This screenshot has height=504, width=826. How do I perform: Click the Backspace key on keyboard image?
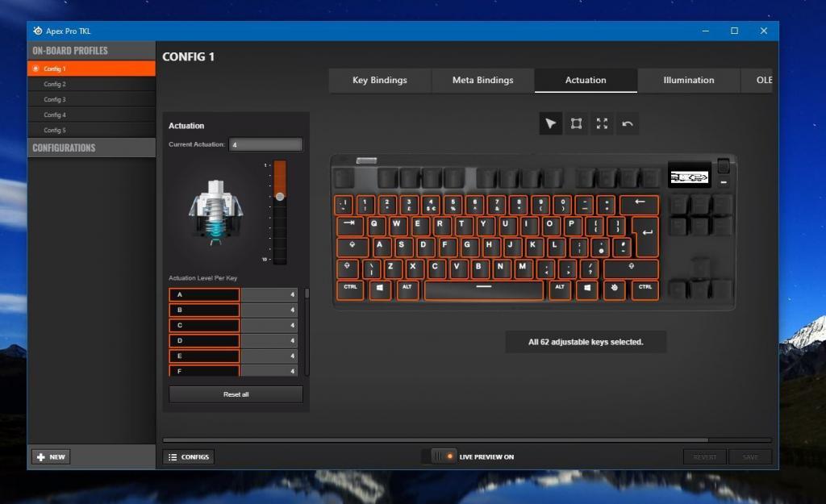click(x=639, y=205)
